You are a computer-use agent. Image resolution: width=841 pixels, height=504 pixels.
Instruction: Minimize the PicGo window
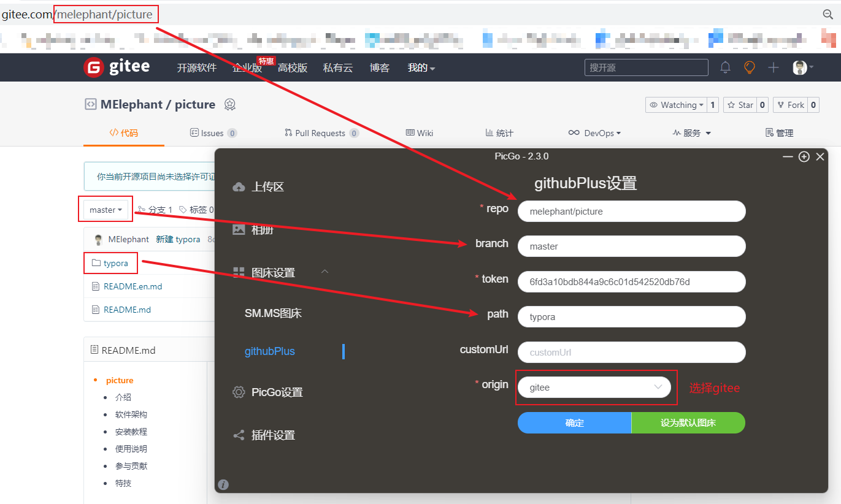[788, 157]
